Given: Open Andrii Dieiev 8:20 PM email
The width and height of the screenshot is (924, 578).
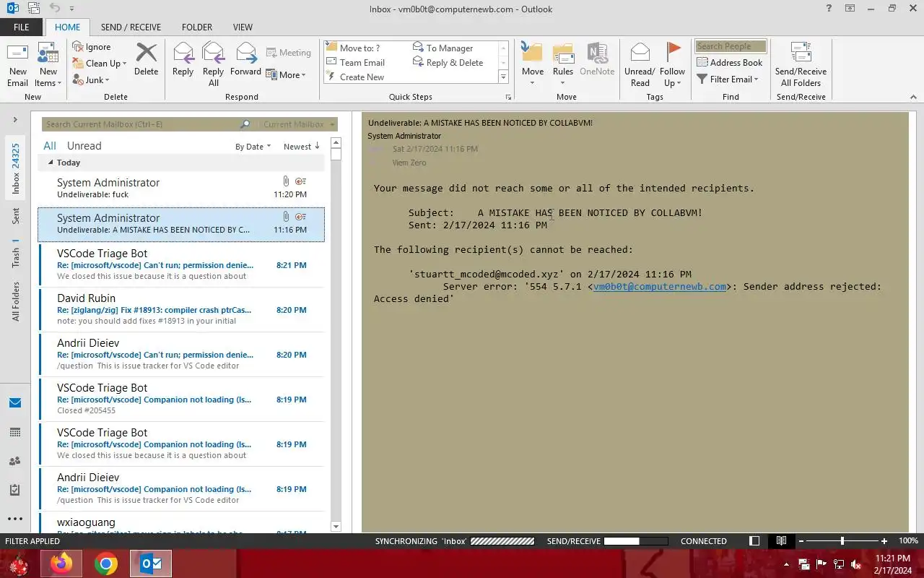Looking at the screenshot, I should coord(181,354).
